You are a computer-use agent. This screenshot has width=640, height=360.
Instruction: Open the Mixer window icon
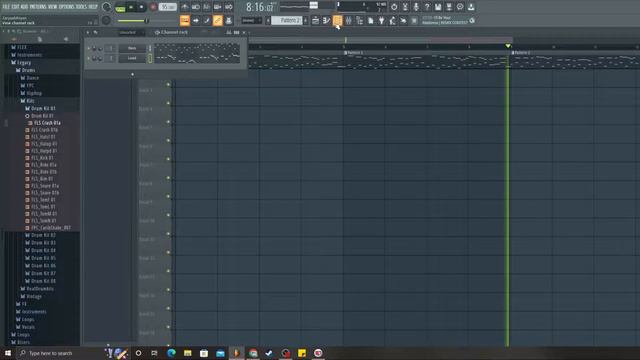coord(349,20)
